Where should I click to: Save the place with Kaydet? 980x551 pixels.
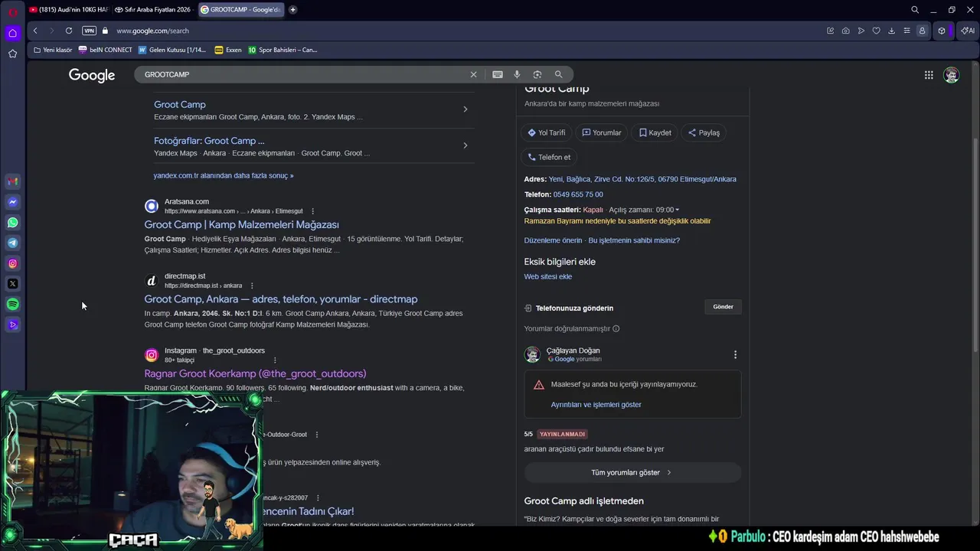655,132
